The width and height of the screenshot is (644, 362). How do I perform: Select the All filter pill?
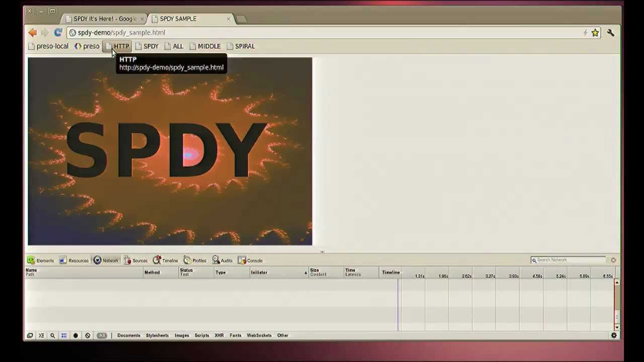(x=102, y=335)
